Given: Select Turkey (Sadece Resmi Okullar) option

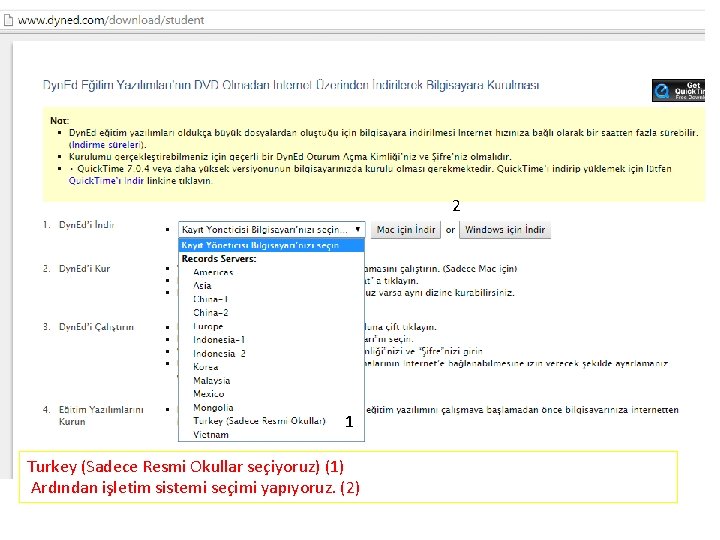Looking at the screenshot, I should coord(259,421).
